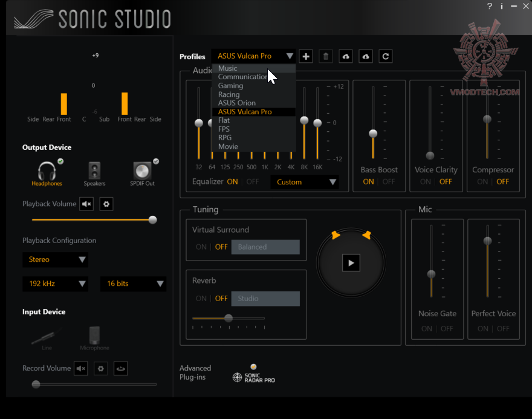Choose RPG profile from list
This screenshot has height=419, width=532.
(254, 138)
